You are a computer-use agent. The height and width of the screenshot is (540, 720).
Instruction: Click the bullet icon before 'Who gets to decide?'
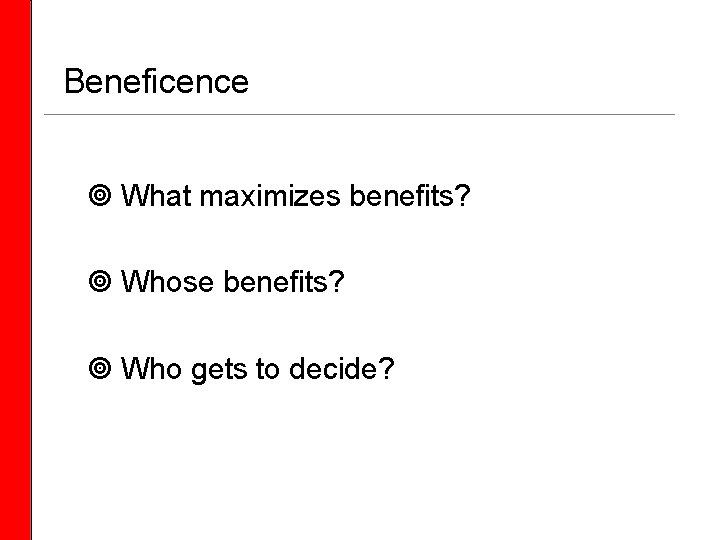(97, 371)
